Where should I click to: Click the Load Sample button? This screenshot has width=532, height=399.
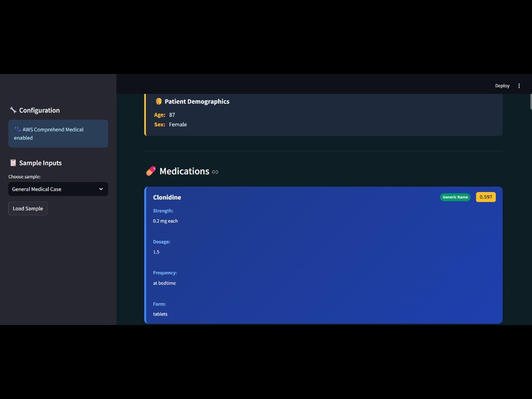[x=28, y=209]
